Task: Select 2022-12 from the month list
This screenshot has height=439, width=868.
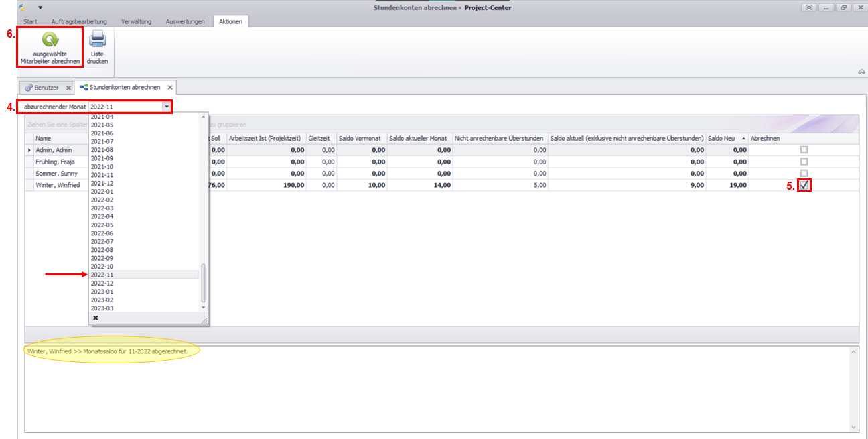Action: tap(102, 284)
